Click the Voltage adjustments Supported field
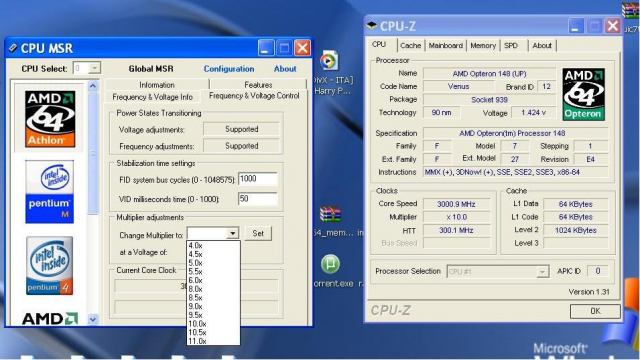This screenshot has height=360, width=640. 242,129
